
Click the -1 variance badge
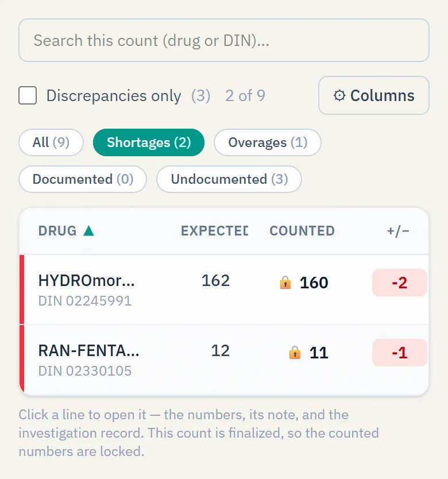tap(399, 353)
